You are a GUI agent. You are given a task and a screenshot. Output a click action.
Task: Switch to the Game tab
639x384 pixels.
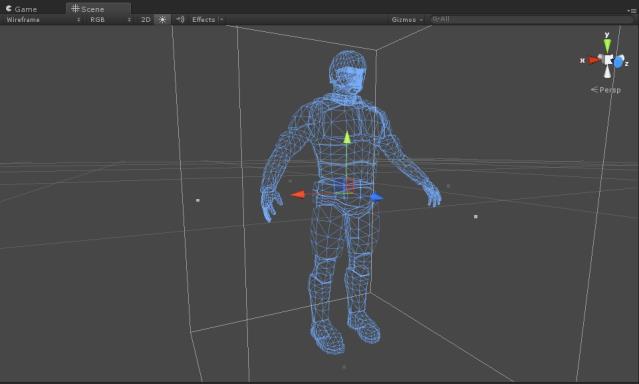pos(21,9)
